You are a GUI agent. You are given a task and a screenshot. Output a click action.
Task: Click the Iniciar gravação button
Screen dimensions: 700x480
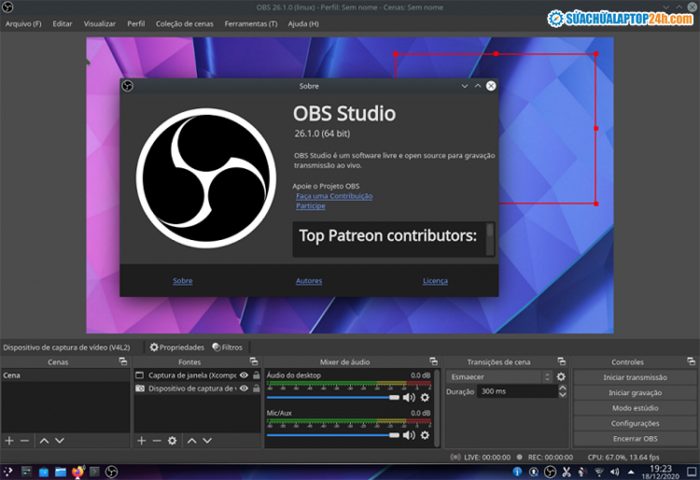click(x=634, y=393)
